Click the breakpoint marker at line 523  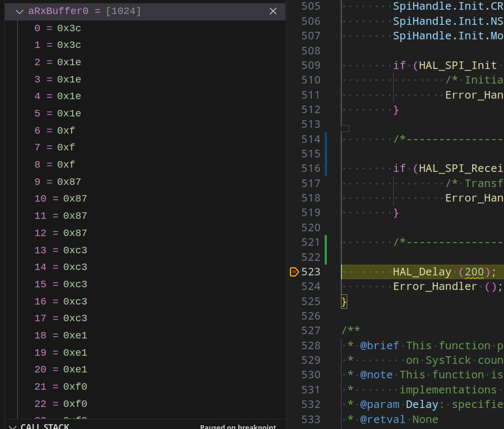point(294,272)
